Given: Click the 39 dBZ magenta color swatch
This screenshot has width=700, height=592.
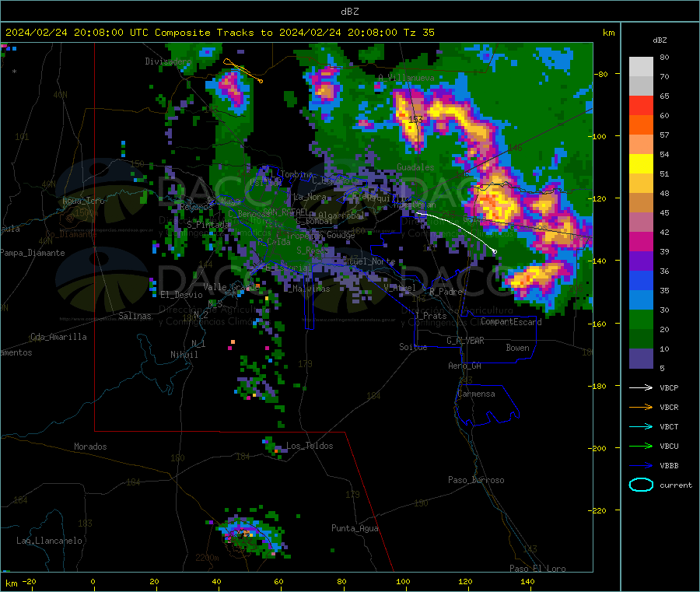Looking at the screenshot, I should pyautogui.click(x=641, y=241).
